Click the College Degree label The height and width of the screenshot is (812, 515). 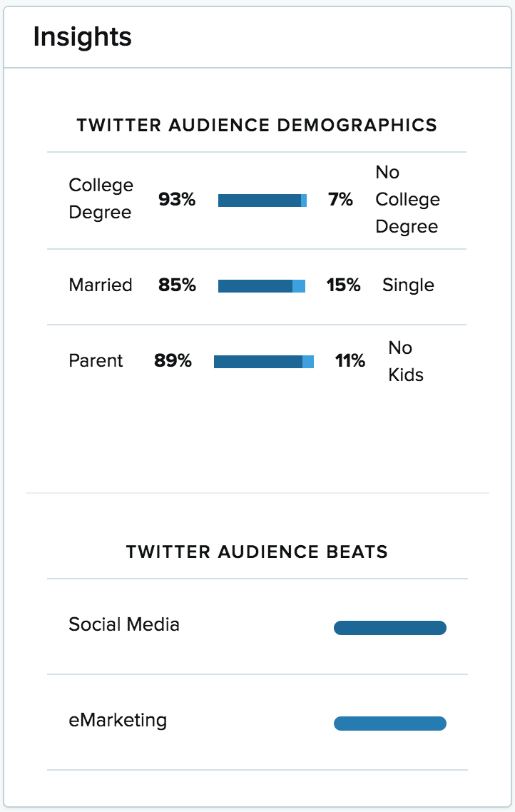click(x=101, y=199)
